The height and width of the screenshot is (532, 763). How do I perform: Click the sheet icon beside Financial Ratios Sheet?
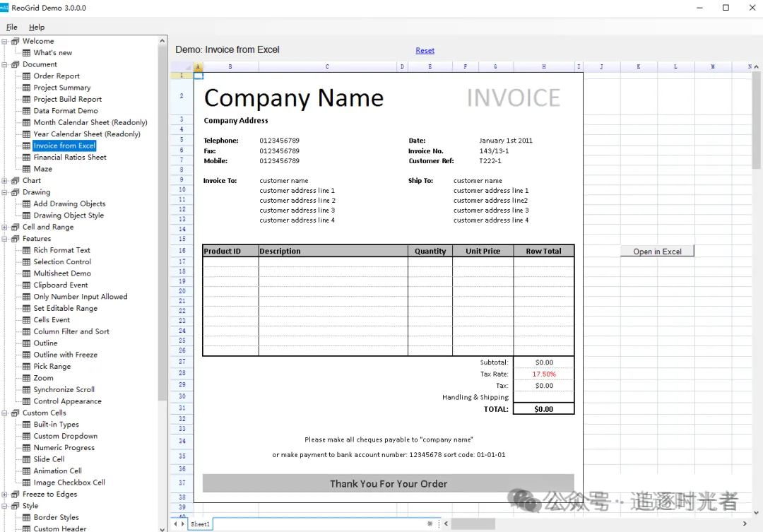(x=27, y=158)
